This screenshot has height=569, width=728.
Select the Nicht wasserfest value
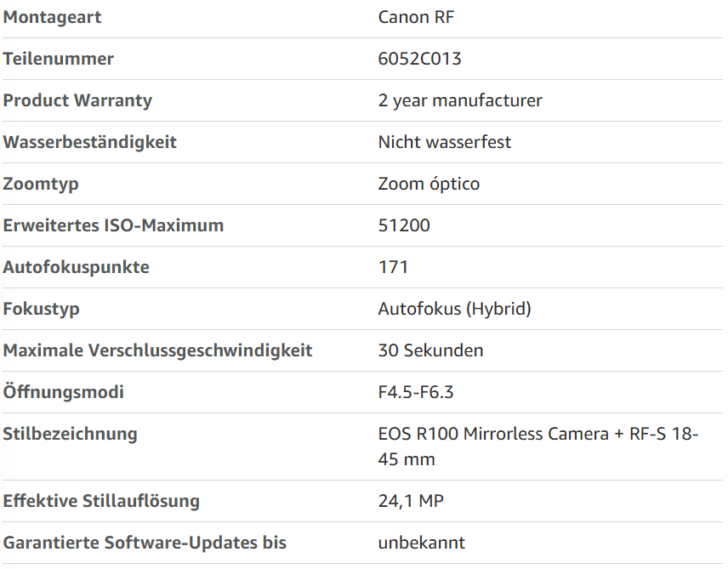(x=444, y=142)
